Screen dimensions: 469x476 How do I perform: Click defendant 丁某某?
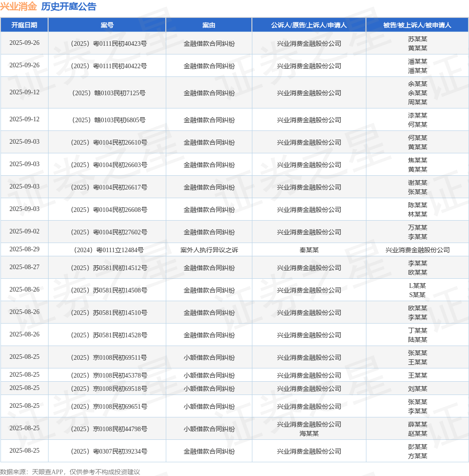tap(417, 330)
